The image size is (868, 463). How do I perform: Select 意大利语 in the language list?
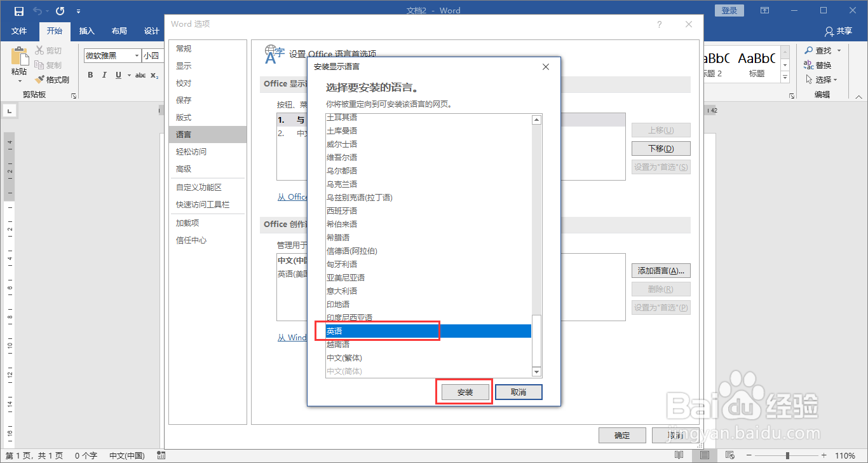428,291
